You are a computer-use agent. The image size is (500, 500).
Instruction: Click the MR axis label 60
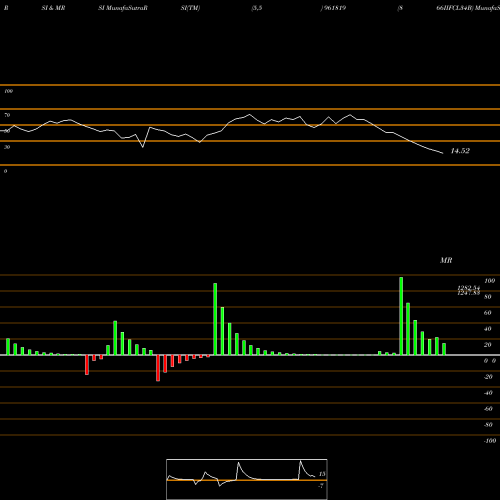click(488, 313)
